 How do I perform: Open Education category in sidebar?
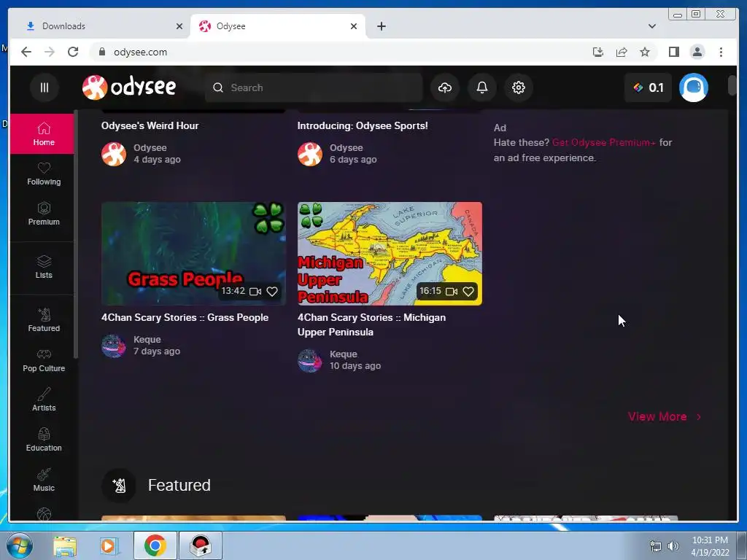coord(43,440)
